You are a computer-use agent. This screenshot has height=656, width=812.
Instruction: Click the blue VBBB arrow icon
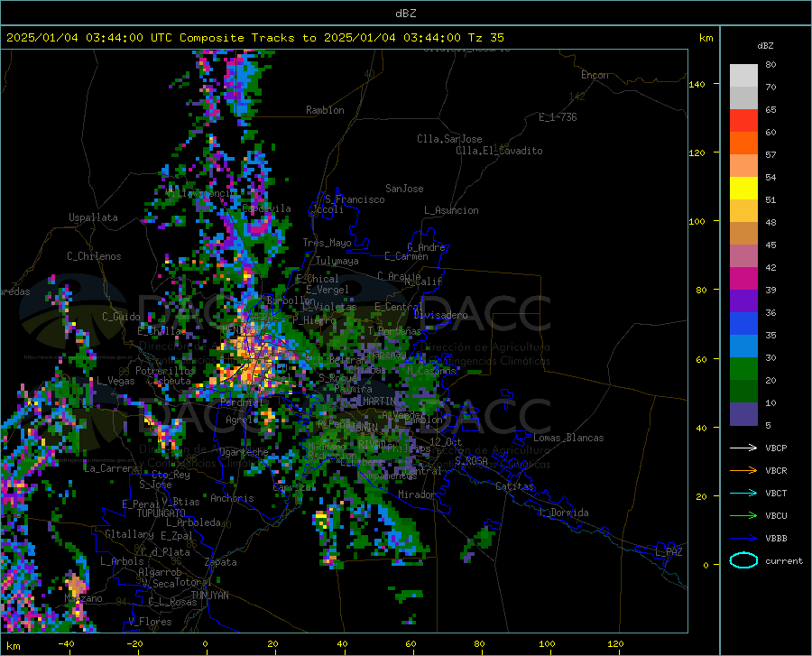[743, 538]
